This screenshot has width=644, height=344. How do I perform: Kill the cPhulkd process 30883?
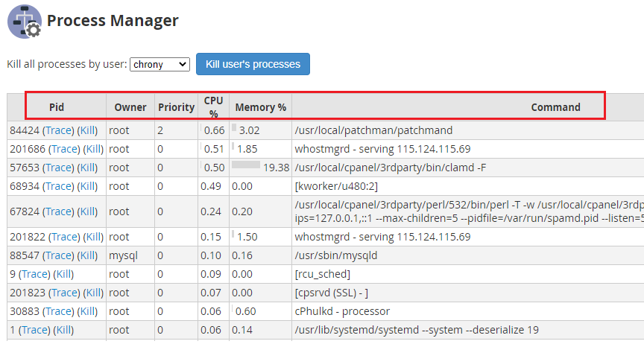(88, 311)
